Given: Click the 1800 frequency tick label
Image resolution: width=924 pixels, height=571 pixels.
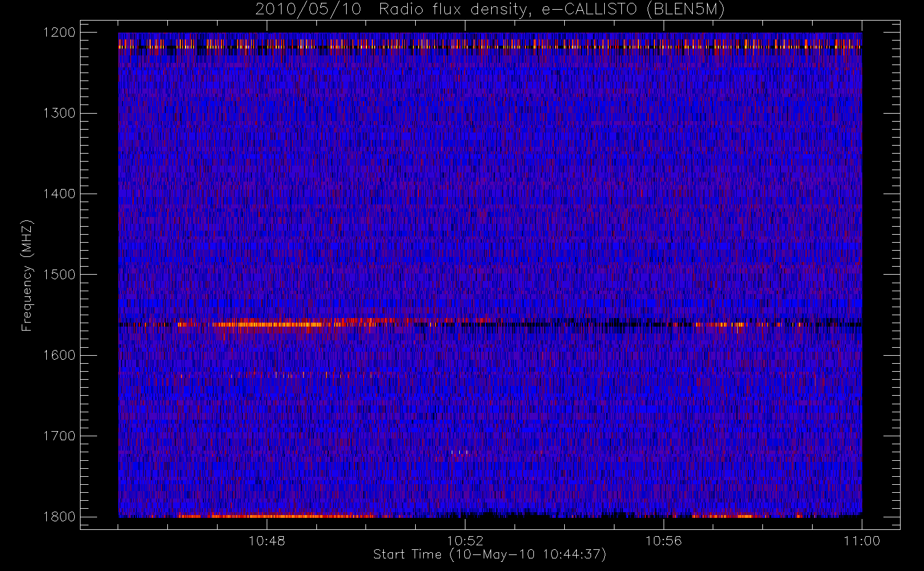Looking at the screenshot, I should [x=59, y=516].
